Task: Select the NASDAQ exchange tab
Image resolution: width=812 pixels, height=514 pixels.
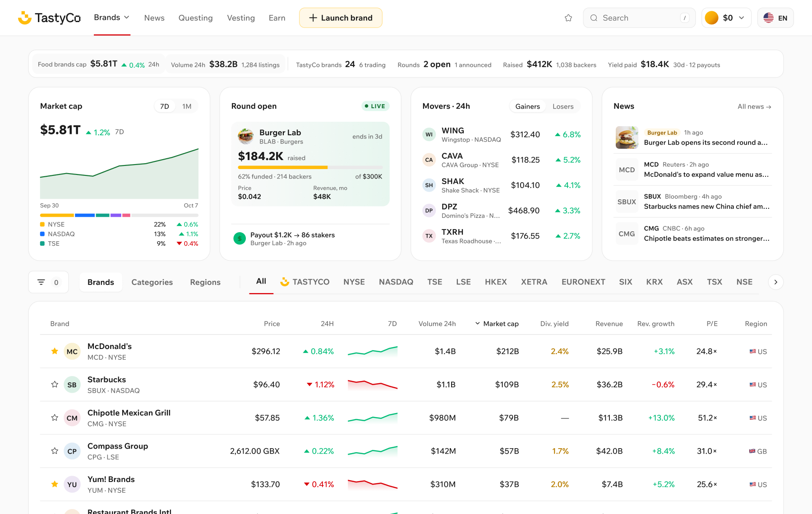Action: [x=396, y=282]
